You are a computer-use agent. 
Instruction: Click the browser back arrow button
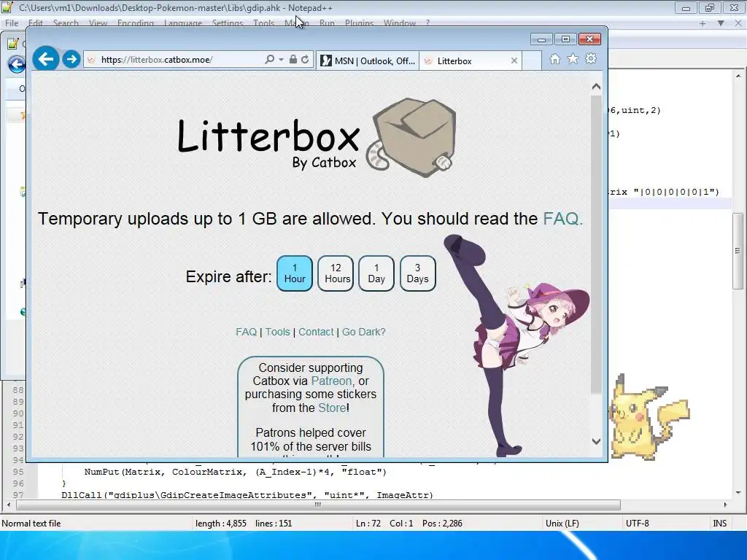coord(46,59)
